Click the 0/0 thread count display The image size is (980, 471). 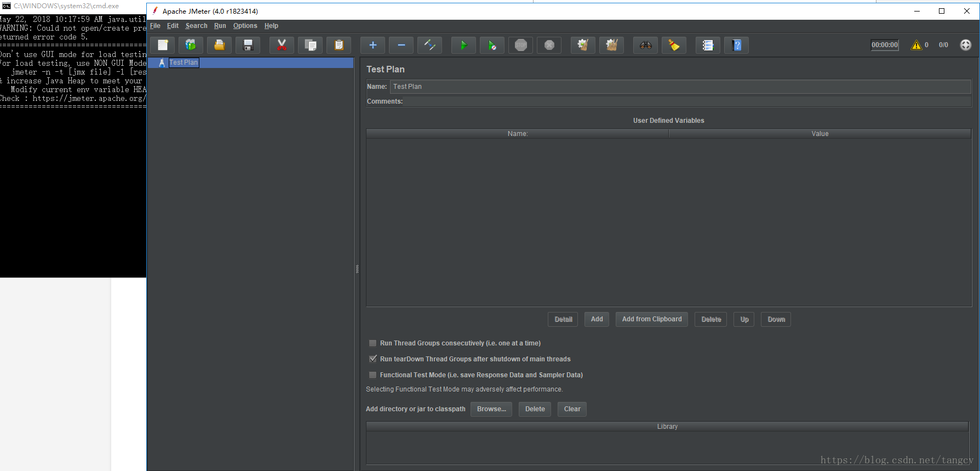click(x=943, y=45)
